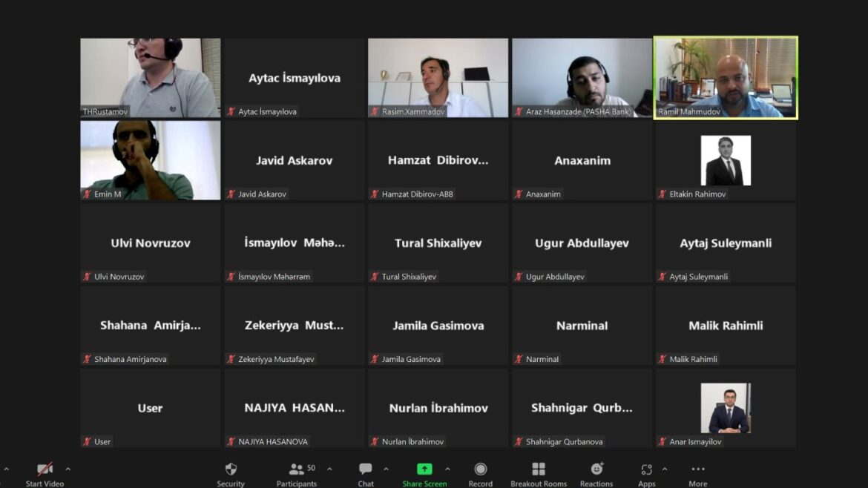Expand the arrow next to Apps
The image size is (868, 488).
(x=665, y=469)
